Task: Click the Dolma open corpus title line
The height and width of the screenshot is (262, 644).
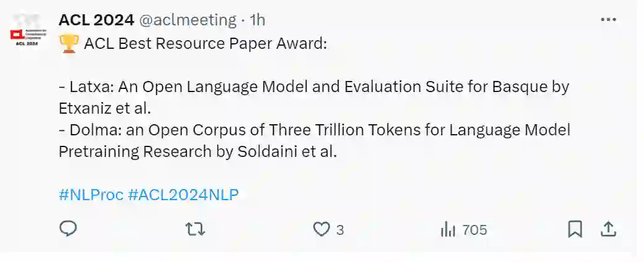Action: click(x=315, y=130)
